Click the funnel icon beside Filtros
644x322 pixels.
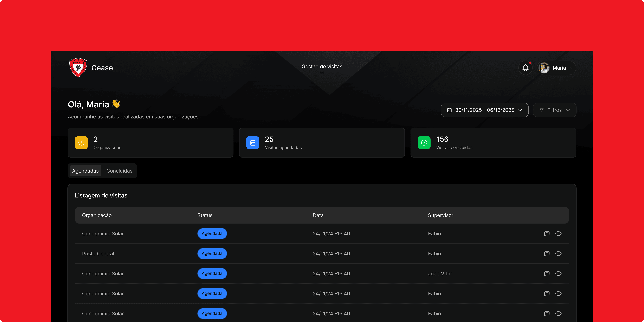pos(541,110)
